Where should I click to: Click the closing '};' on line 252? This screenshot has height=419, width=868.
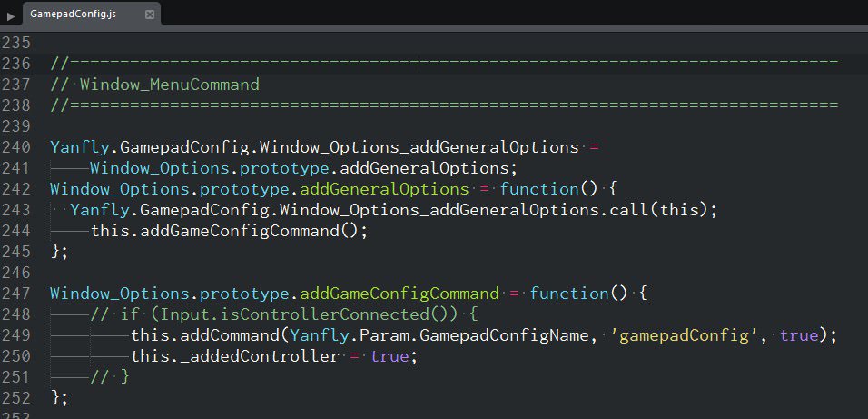tap(60, 398)
